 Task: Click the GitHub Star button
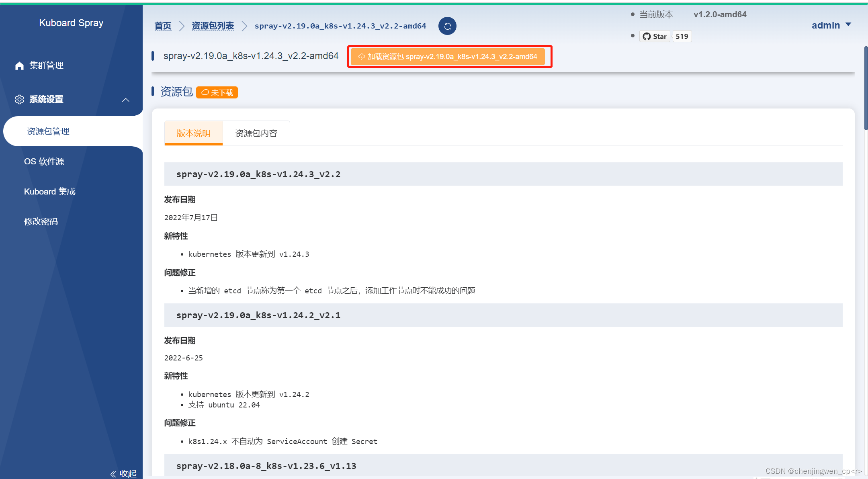[x=655, y=37]
